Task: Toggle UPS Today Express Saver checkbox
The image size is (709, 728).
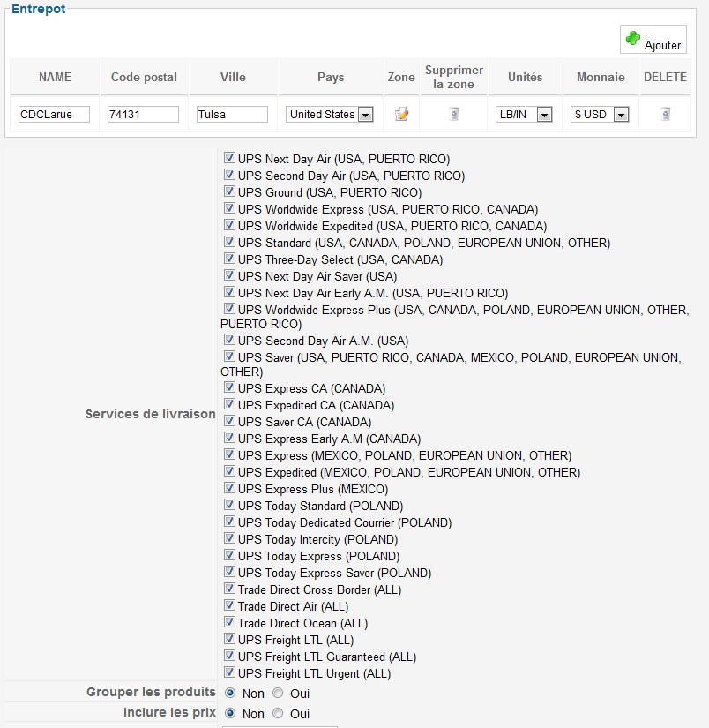Action: [x=229, y=572]
